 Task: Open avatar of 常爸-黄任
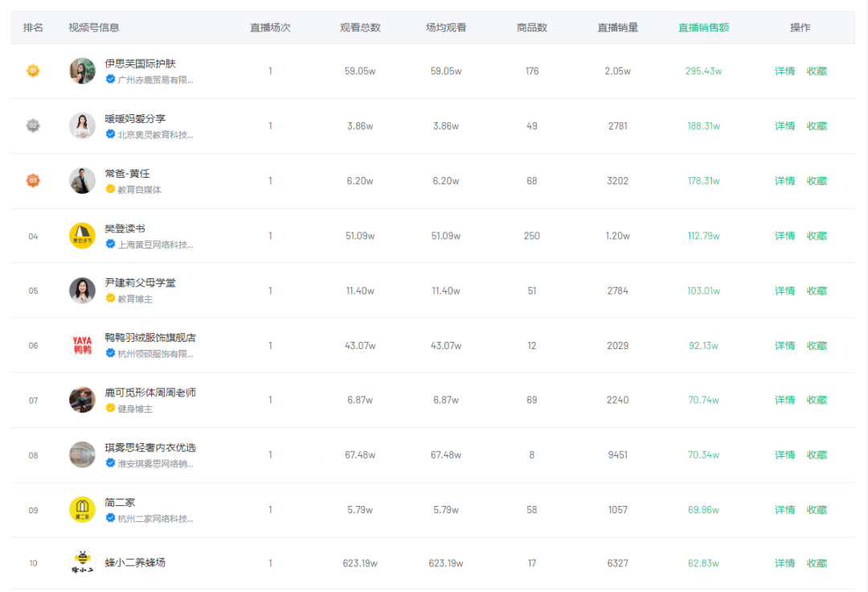(82, 180)
